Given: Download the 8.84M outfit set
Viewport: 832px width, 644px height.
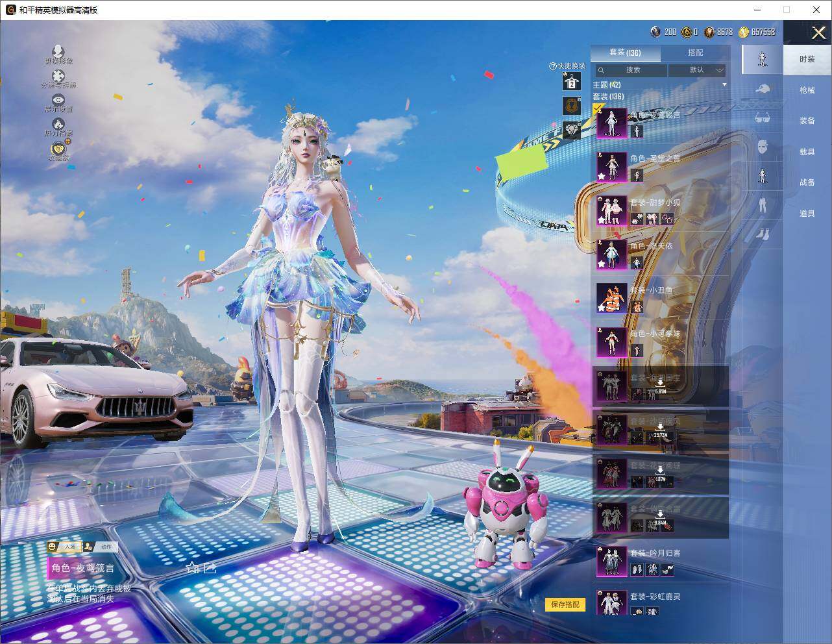Looking at the screenshot, I should pos(660,517).
